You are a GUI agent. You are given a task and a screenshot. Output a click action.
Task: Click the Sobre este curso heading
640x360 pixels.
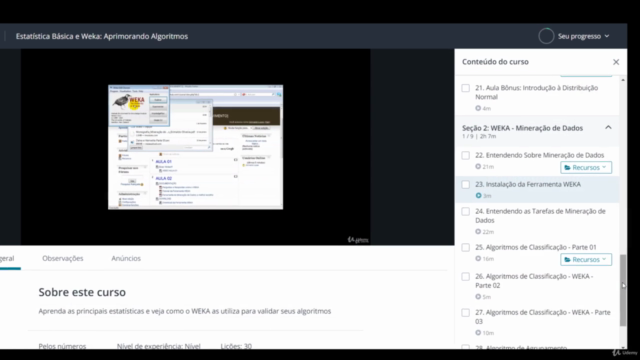pos(82,292)
